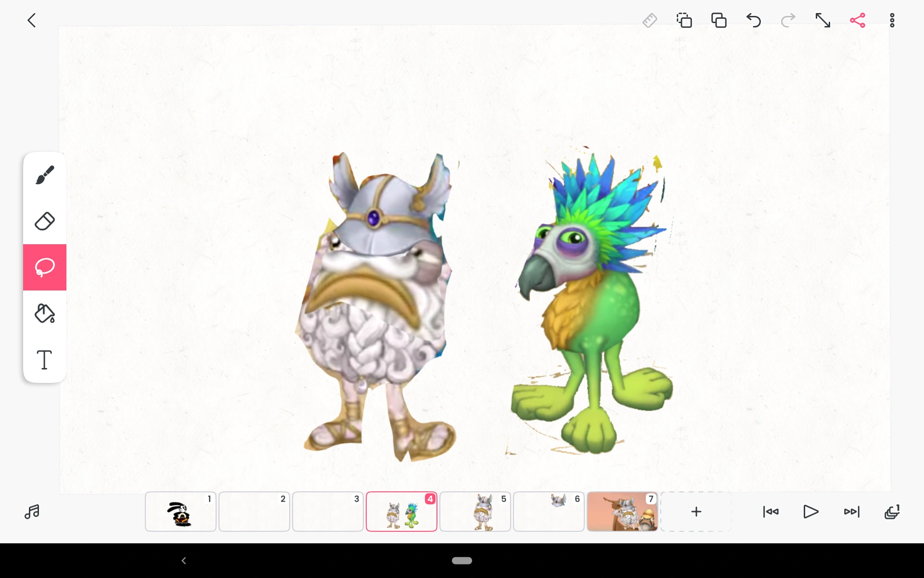Play the animation
Screen dimensions: 924x578
[x=810, y=512]
